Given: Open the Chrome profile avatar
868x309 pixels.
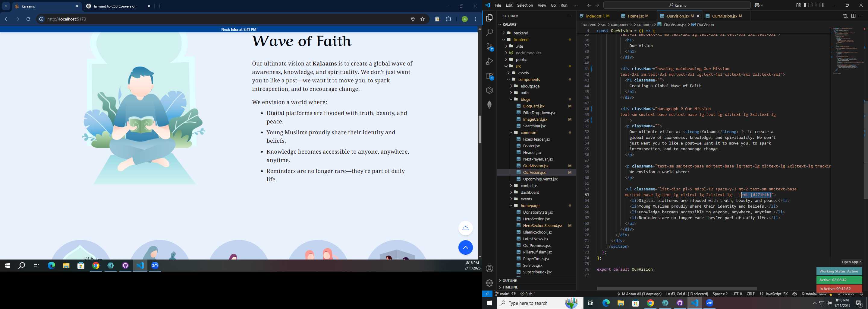Looking at the screenshot, I should coord(465,19).
